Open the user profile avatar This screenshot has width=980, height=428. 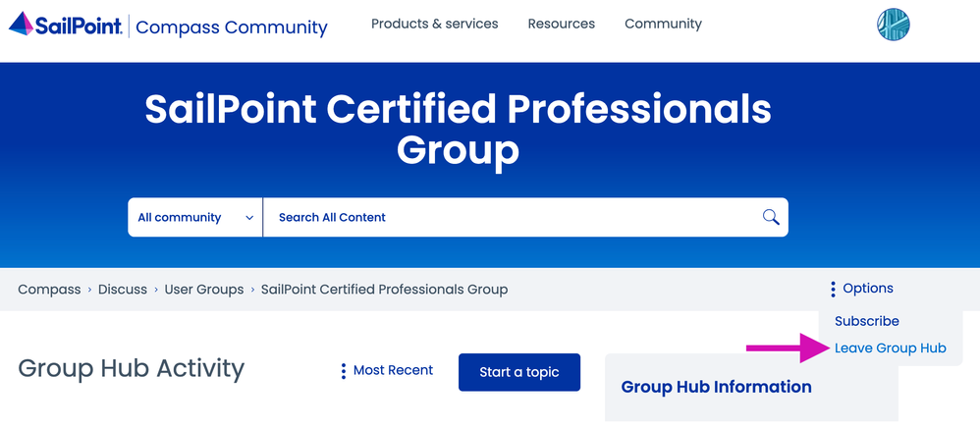pyautogui.click(x=893, y=25)
